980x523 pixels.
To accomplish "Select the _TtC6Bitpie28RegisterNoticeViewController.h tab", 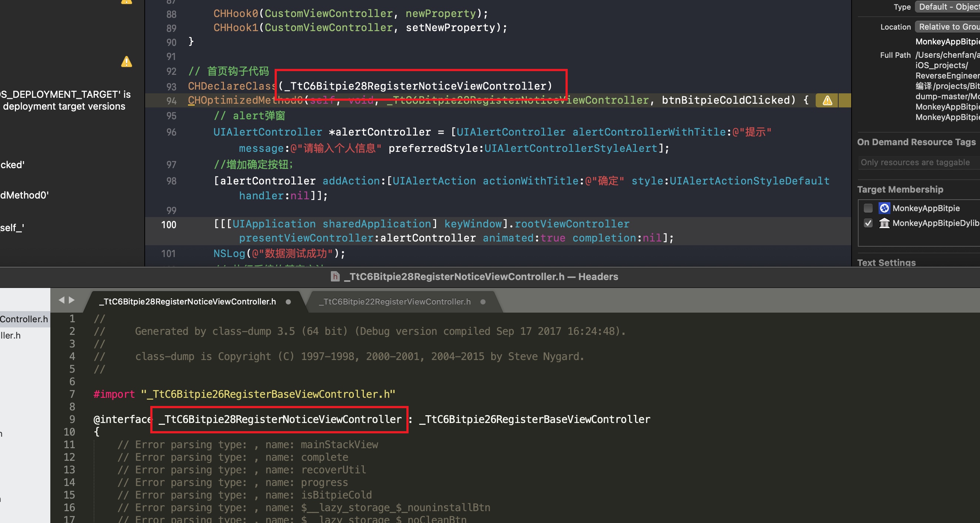I will pos(188,302).
